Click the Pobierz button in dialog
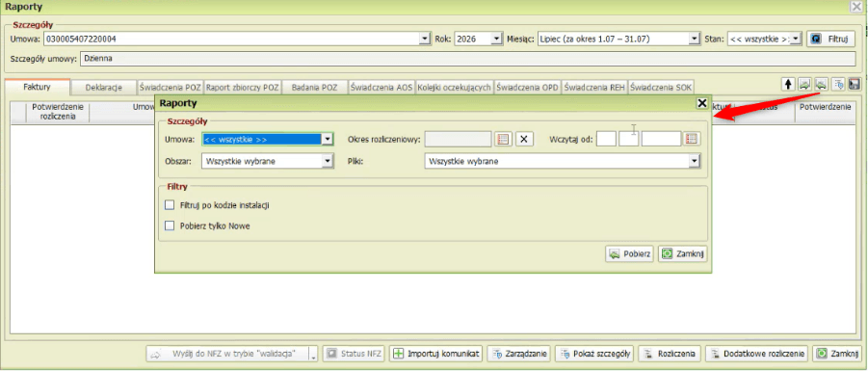 click(630, 254)
